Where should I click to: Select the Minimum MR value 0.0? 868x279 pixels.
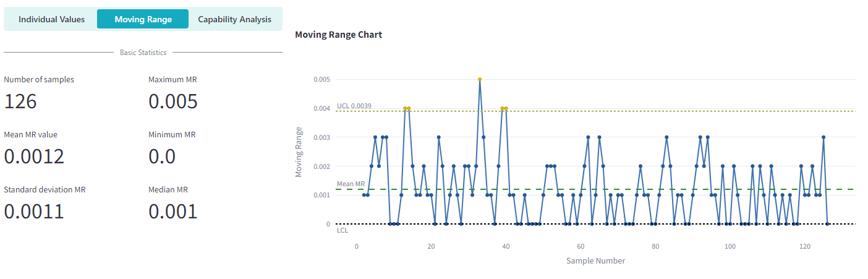pos(162,157)
